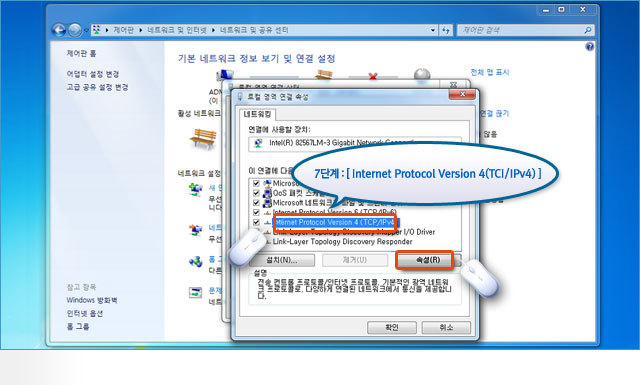The width and height of the screenshot is (640, 385).
Task: Click the homegroup icon in network settings
Action: [196, 261]
